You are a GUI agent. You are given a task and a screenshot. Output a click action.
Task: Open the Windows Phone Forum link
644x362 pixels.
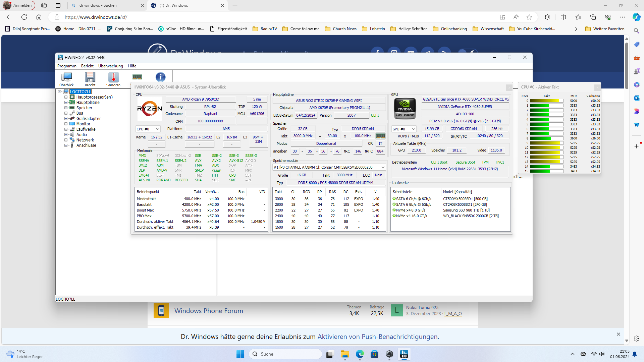click(209, 311)
